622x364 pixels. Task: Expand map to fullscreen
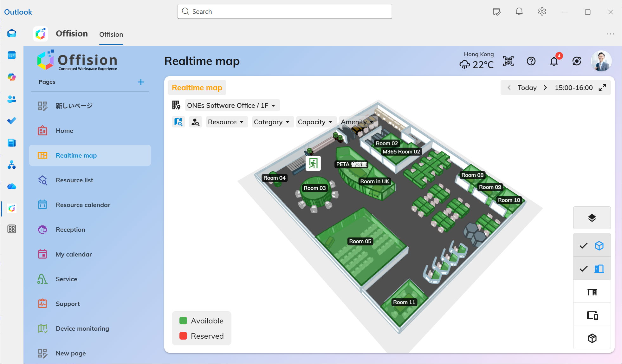pos(602,88)
